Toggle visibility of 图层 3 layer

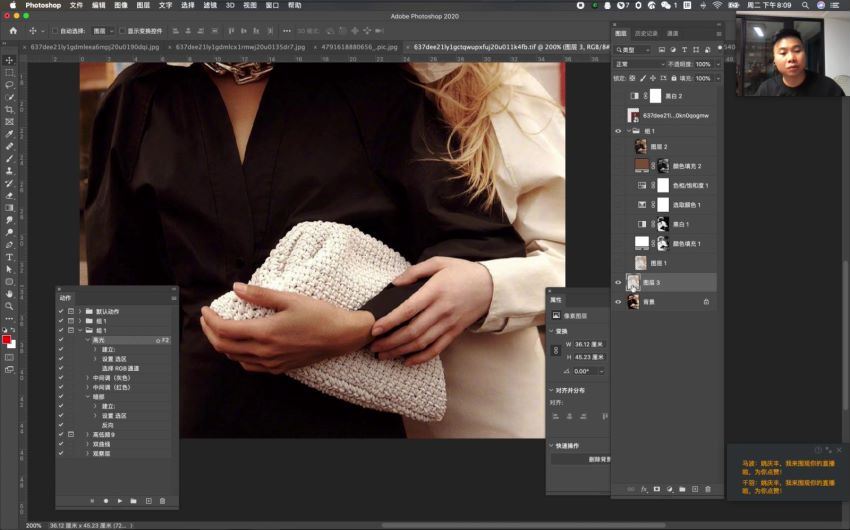(x=618, y=282)
